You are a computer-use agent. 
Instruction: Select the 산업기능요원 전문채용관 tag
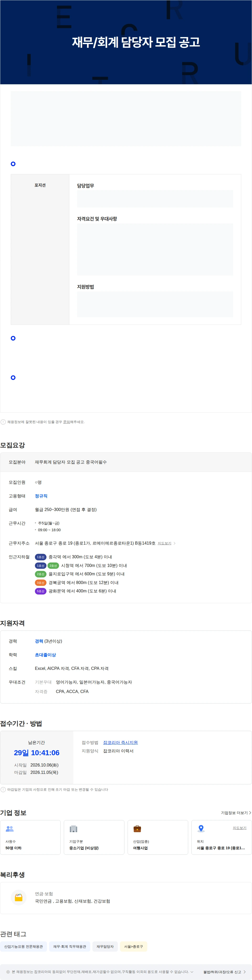(x=24, y=947)
